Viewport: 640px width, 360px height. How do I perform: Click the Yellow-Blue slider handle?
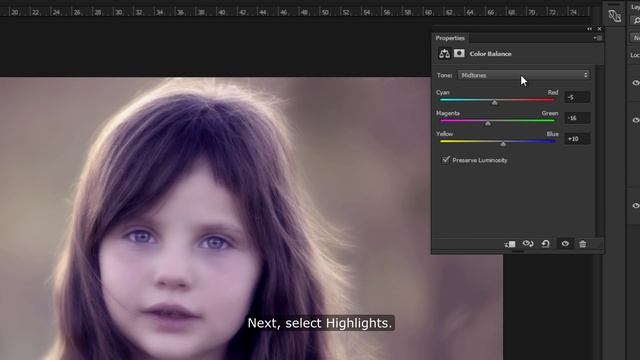(503, 144)
